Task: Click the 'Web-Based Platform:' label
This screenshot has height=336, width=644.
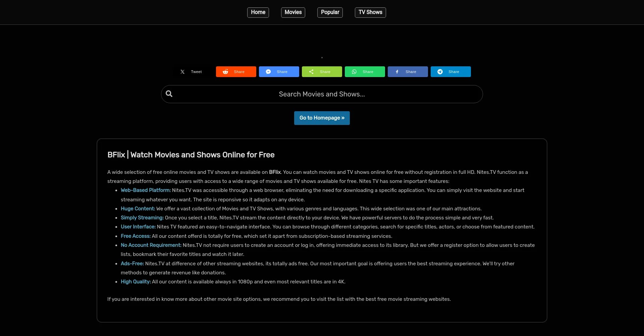Action: pyautogui.click(x=146, y=190)
